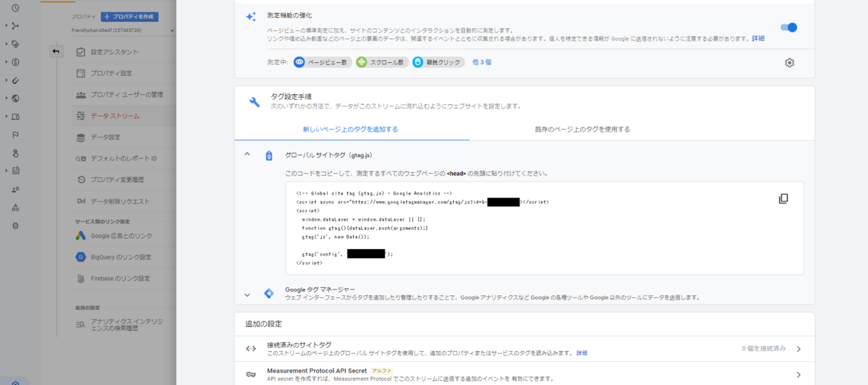Open アナリティクス インテリジェンスの検索履歴
868x385 pixels.
[x=123, y=324]
